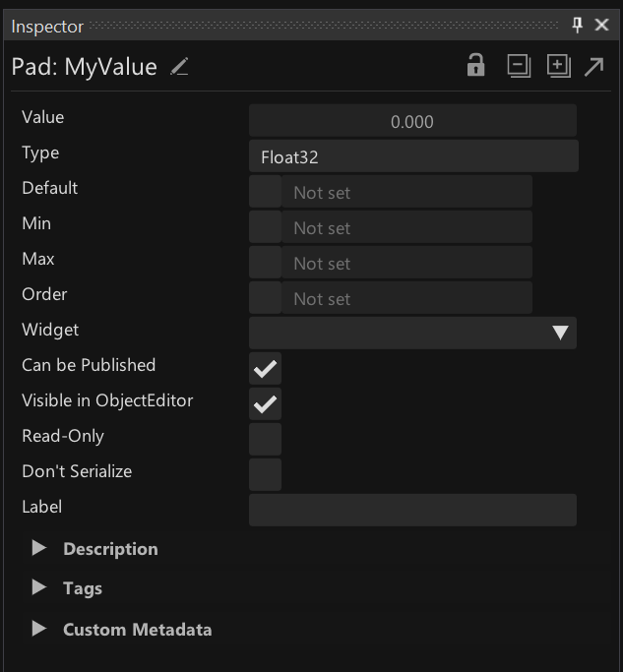The height and width of the screenshot is (672, 623).
Task: Click the pencil icon to rename MyValue
Action: tap(179, 67)
